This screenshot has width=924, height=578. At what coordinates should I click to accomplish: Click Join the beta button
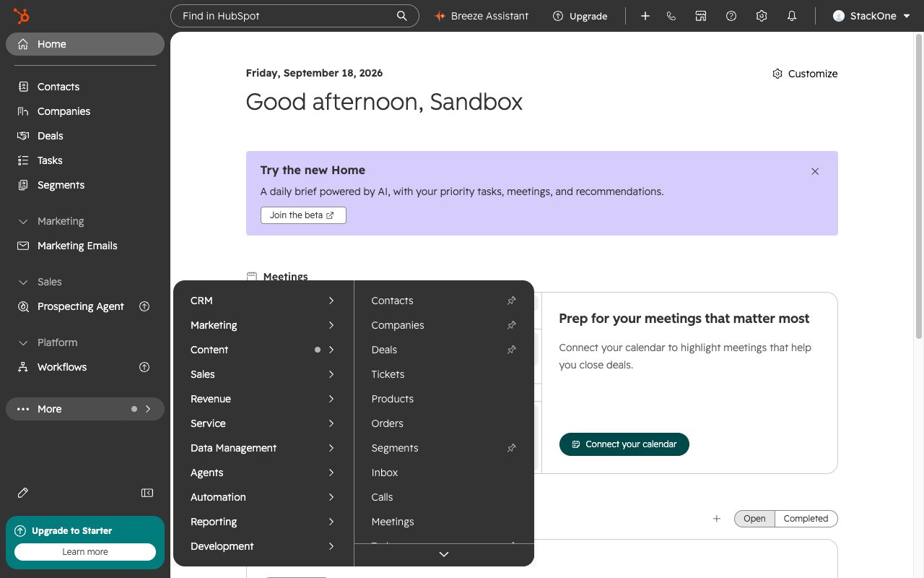pyautogui.click(x=303, y=215)
